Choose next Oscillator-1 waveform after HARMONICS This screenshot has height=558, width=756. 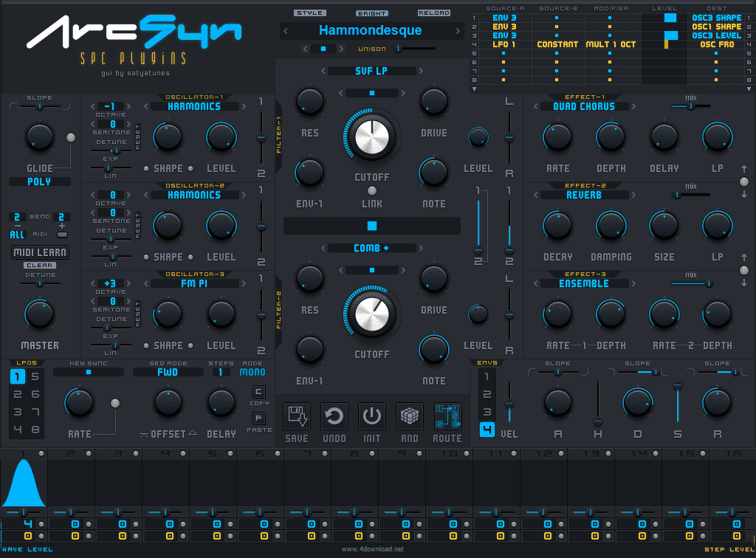pos(244,106)
